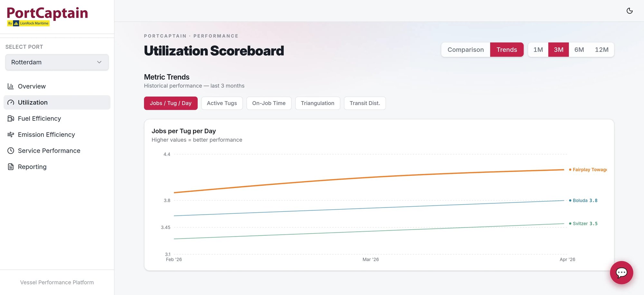The height and width of the screenshot is (295, 644).
Task: Open the Rotterdam port dropdown
Action: (57, 62)
